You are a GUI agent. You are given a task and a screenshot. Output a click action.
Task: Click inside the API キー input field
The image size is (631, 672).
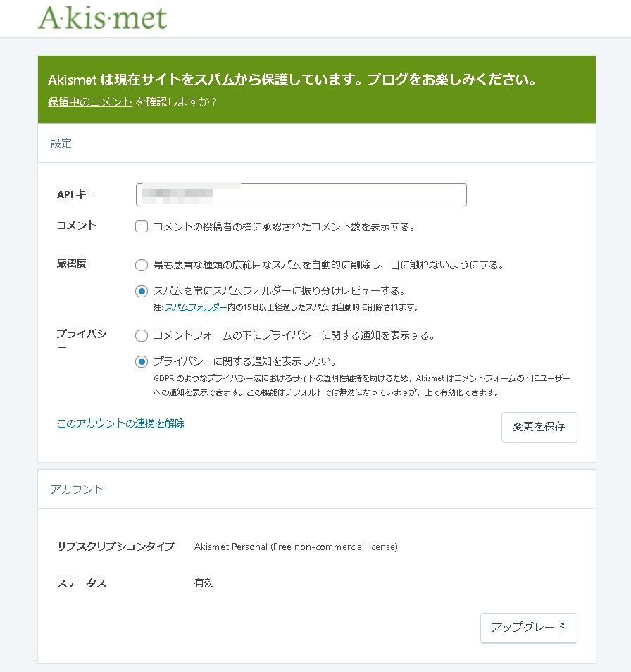[x=301, y=195]
